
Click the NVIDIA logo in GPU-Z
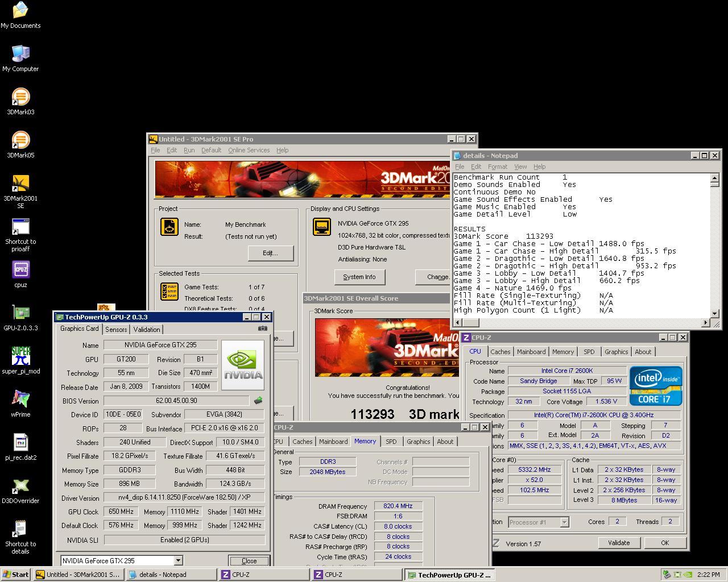coord(243,365)
